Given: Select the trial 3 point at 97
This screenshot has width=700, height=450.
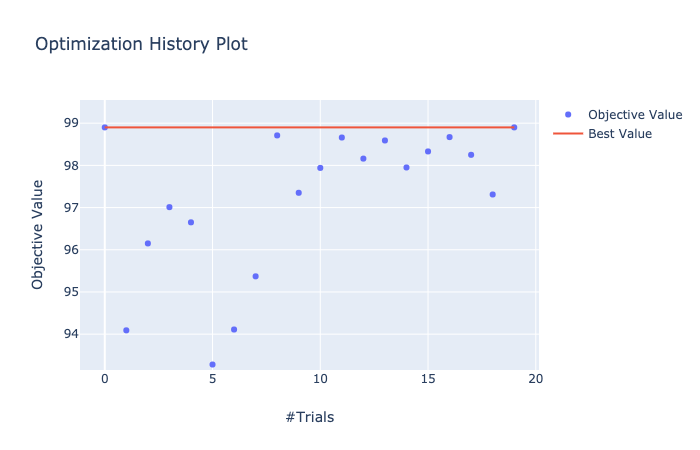Looking at the screenshot, I should [x=169, y=207].
